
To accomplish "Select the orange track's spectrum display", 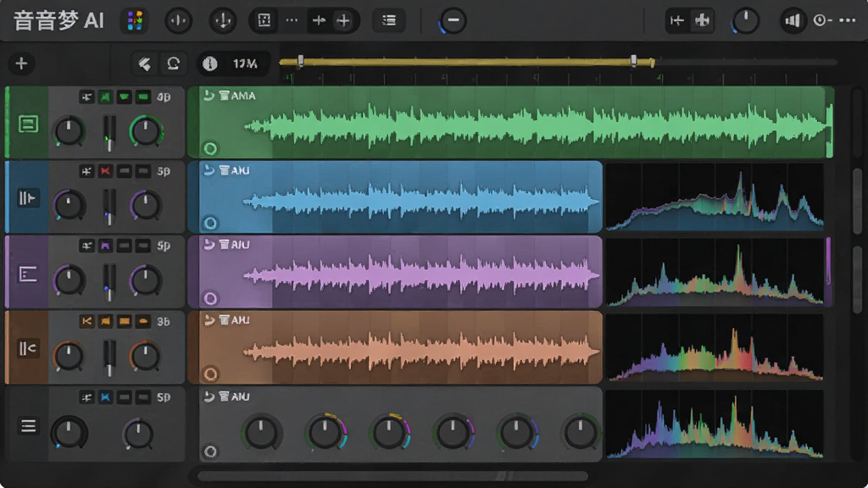I will click(x=715, y=348).
